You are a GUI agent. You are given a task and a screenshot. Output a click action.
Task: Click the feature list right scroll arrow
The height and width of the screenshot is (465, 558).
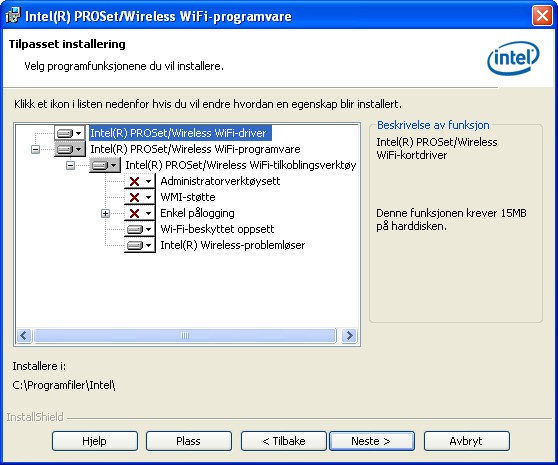pyautogui.click(x=349, y=335)
